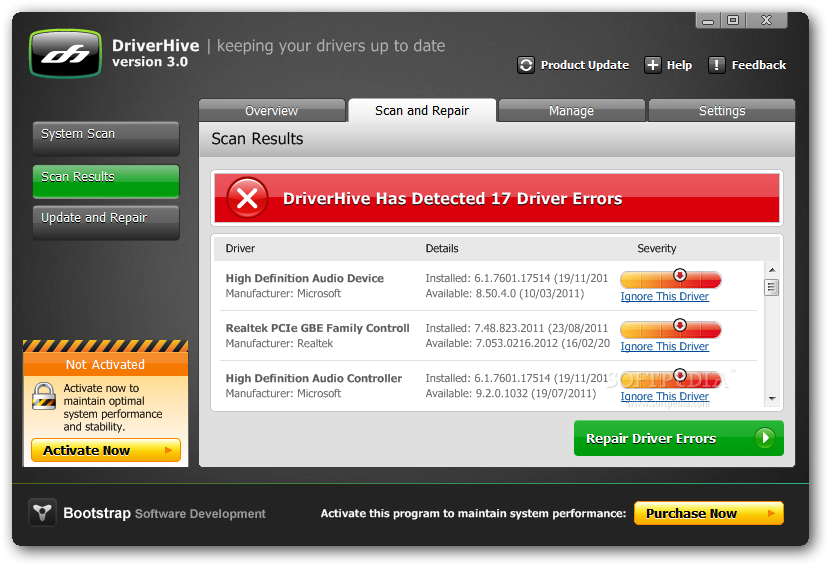
Task: Click the arrow icon on Repair Driver Errors
Action: (x=764, y=438)
